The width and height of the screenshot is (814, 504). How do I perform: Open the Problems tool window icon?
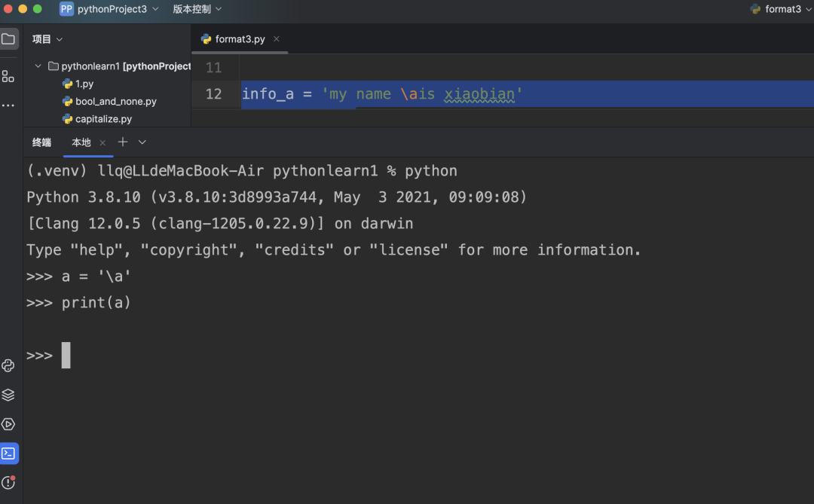[8, 483]
